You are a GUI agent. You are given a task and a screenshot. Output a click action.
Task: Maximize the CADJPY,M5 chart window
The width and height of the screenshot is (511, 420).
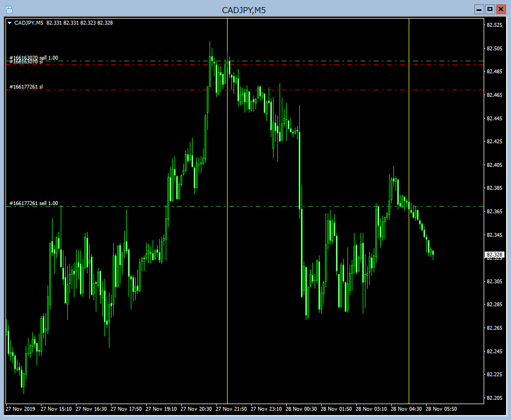pyautogui.click(x=490, y=9)
